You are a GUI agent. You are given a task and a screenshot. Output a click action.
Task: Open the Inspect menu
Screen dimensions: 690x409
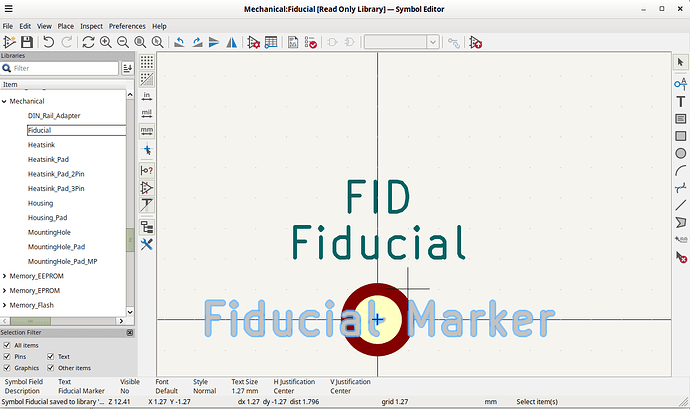pyautogui.click(x=91, y=25)
